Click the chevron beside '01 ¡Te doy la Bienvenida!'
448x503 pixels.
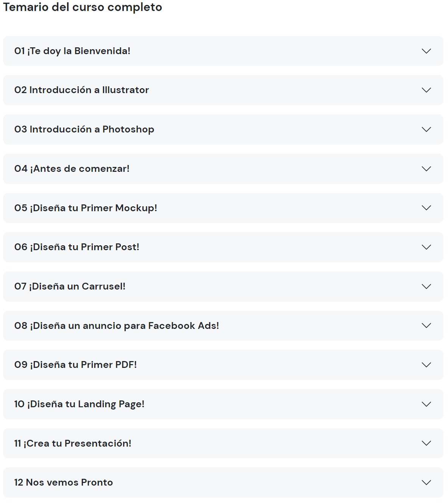coord(426,51)
